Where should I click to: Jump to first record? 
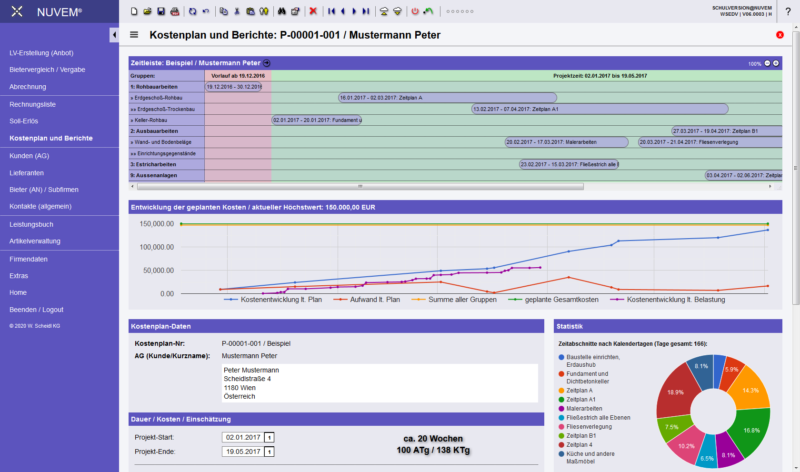tap(332, 11)
